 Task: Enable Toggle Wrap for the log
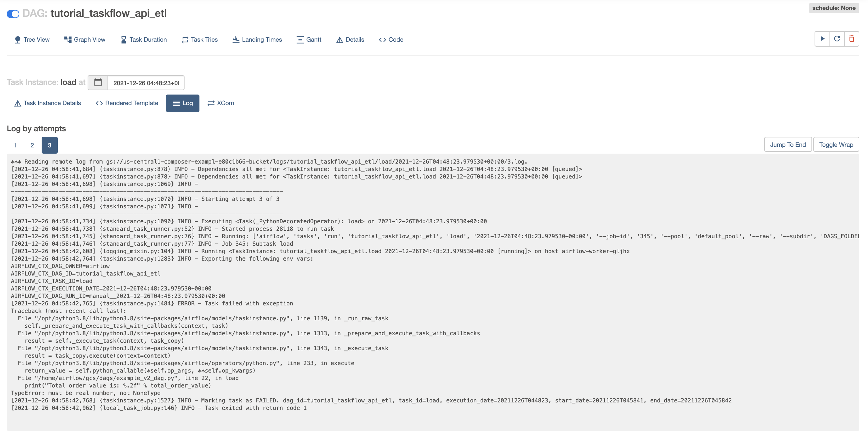pyautogui.click(x=836, y=144)
